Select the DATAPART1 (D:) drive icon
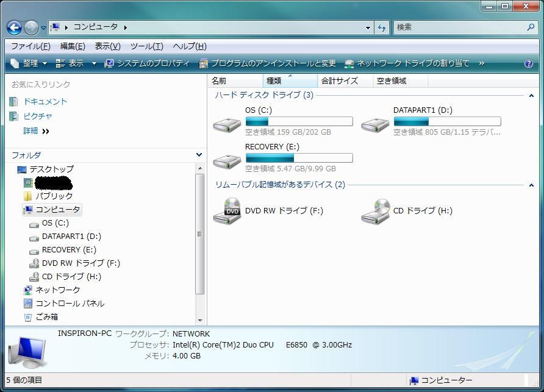This screenshot has height=392, width=544. click(x=375, y=124)
